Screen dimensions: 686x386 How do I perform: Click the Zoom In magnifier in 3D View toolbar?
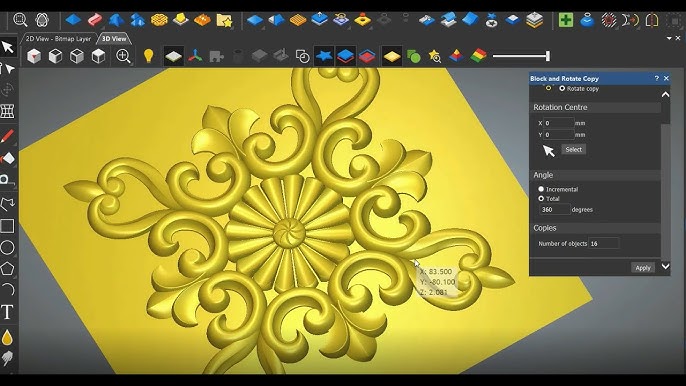pyautogui.click(x=123, y=56)
